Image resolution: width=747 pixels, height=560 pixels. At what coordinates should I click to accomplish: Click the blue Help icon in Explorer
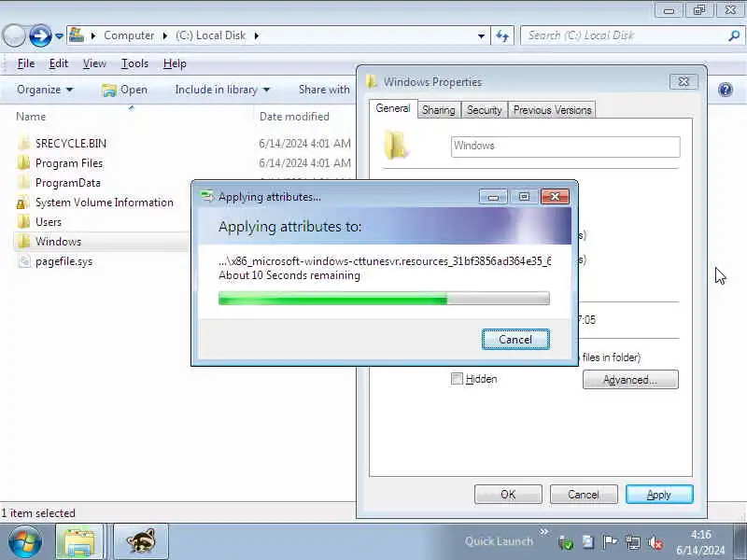[x=726, y=90]
